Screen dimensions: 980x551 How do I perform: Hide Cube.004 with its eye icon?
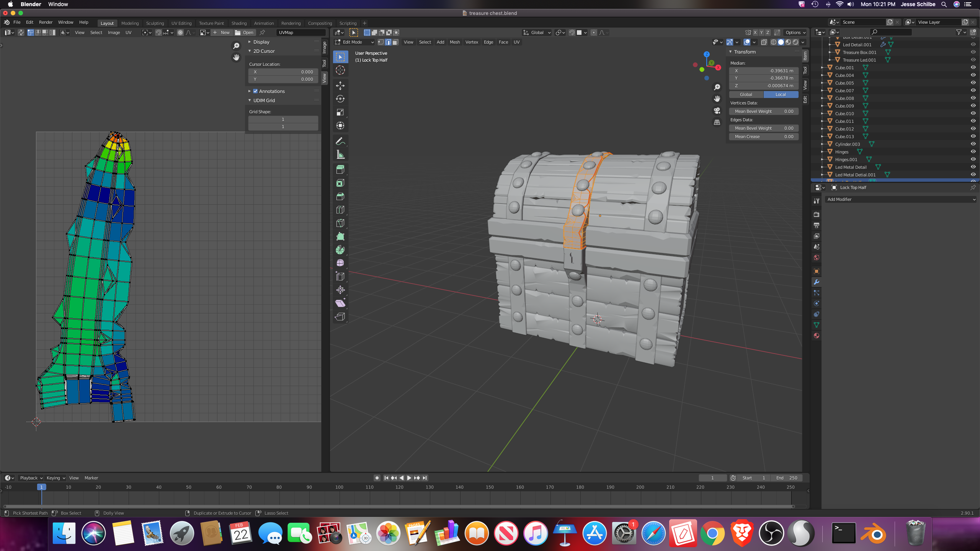[973, 75]
